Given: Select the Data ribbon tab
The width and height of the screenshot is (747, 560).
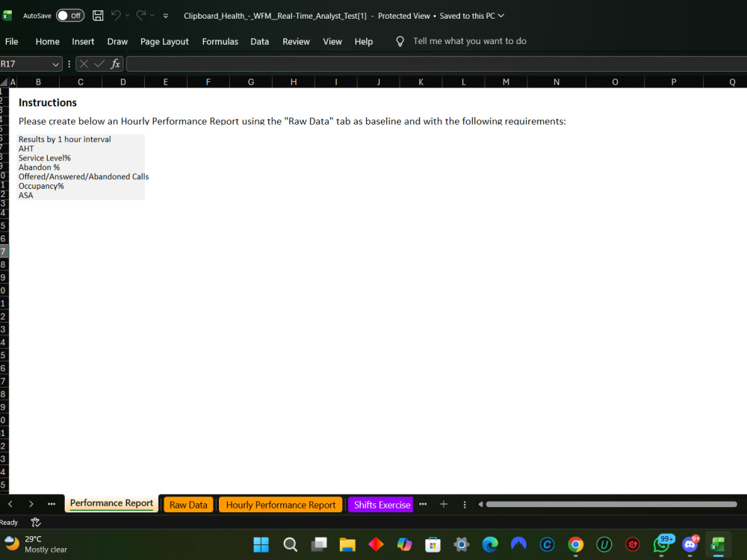Looking at the screenshot, I should point(260,41).
